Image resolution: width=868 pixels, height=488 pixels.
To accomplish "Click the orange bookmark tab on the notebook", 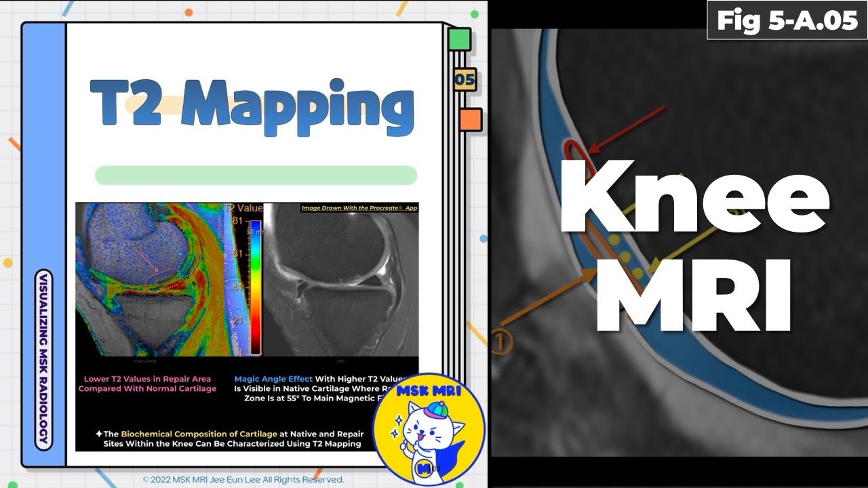I will tap(470, 119).
